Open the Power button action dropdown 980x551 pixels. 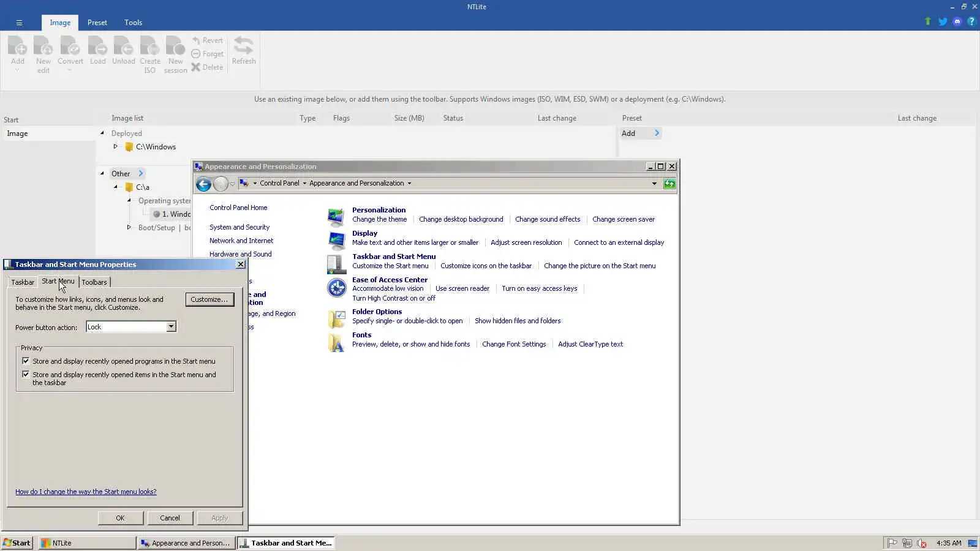pyautogui.click(x=171, y=327)
